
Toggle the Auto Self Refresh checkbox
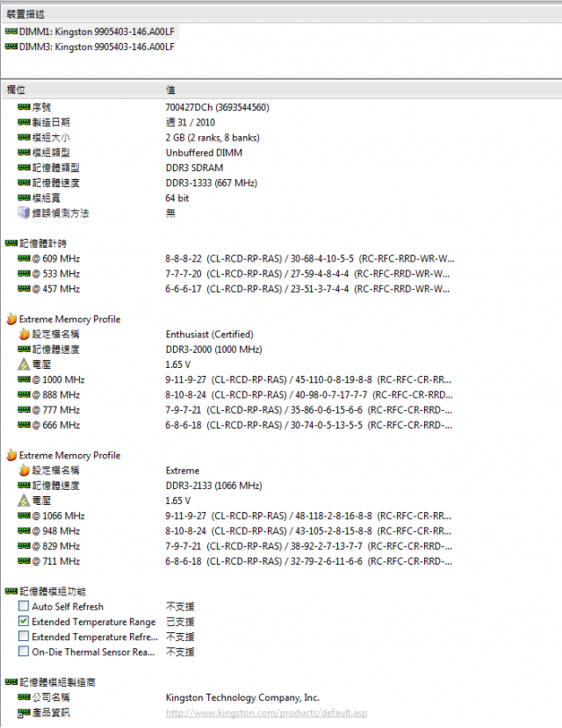(x=24, y=606)
